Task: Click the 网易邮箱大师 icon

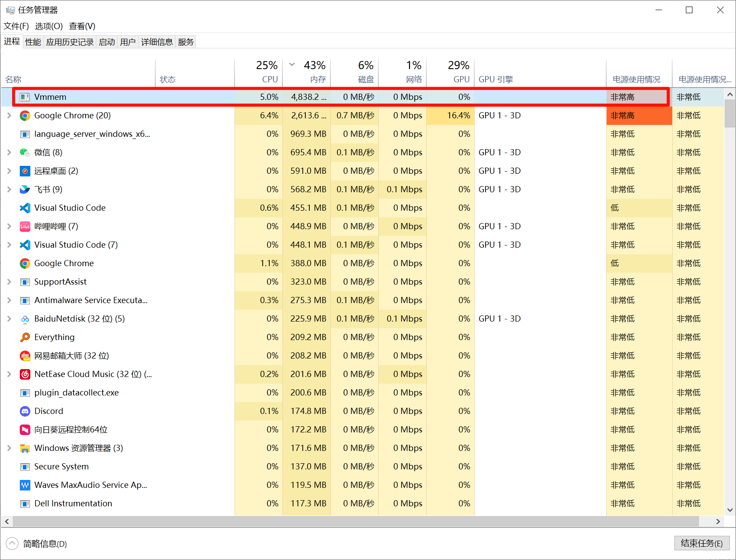Action: [x=25, y=356]
